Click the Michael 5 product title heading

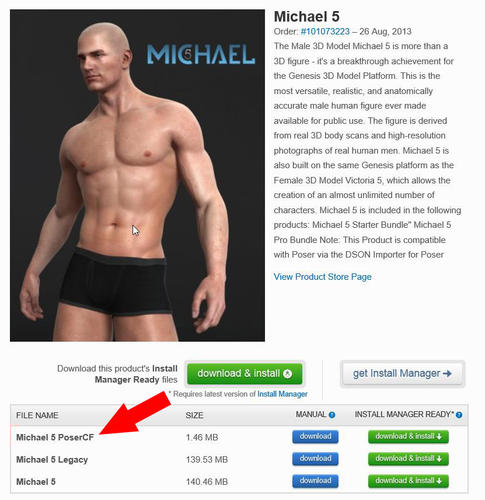(x=306, y=17)
